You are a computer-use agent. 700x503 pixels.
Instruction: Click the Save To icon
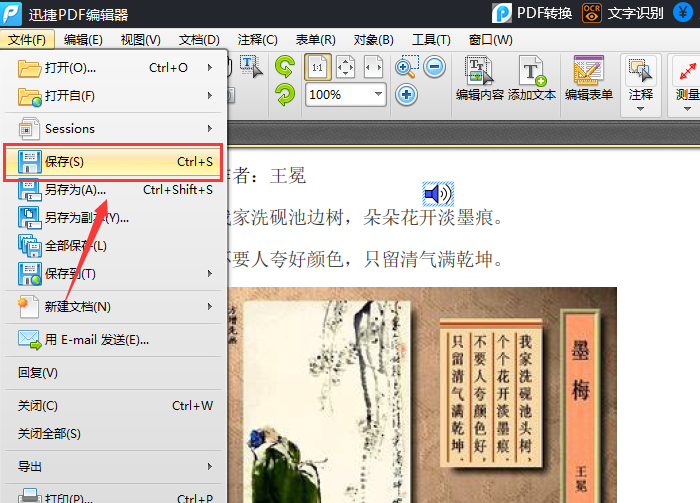29,274
